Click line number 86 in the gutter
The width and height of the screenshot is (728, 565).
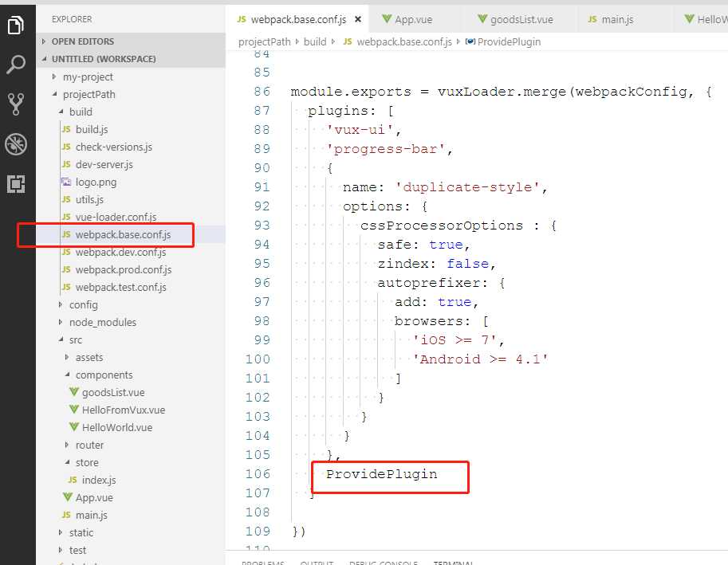[x=262, y=92]
